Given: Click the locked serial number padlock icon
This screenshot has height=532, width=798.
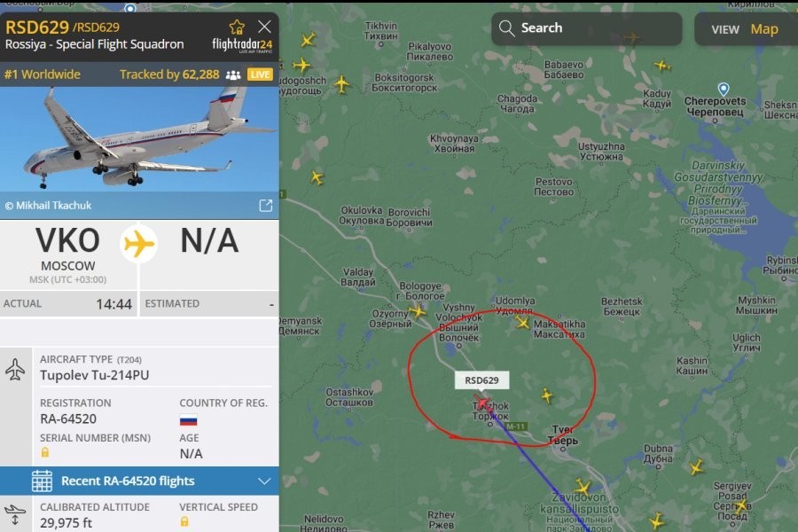Looking at the screenshot, I should click(x=45, y=452).
